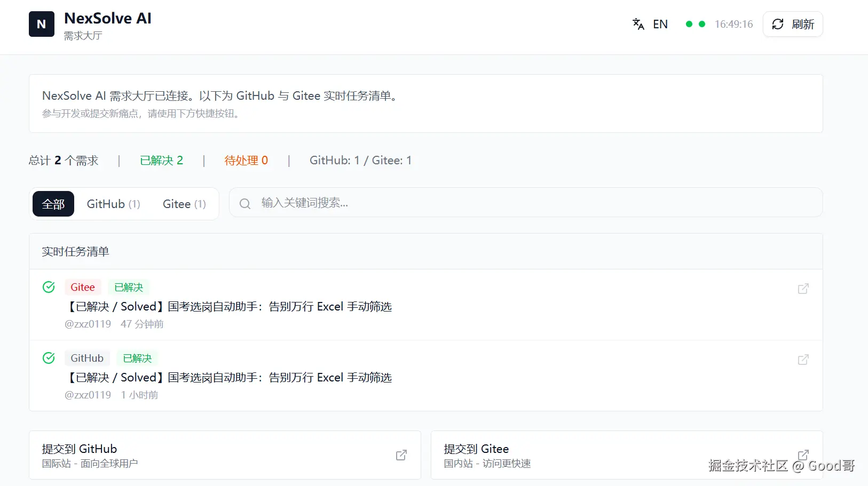
Task: Open external link icon for the GitHub task
Action: pos(803,360)
